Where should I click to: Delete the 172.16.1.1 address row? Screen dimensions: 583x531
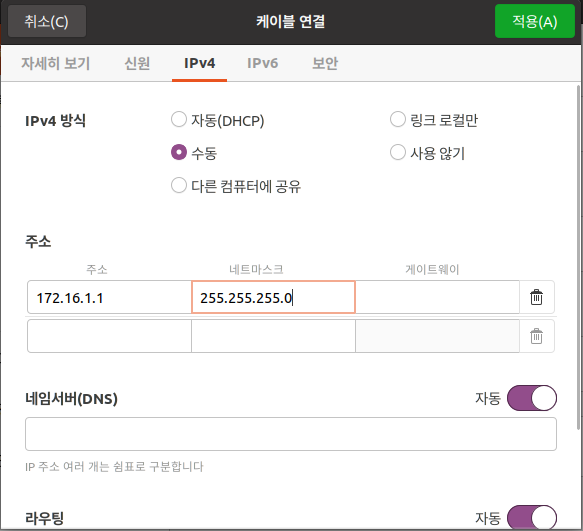click(x=536, y=297)
